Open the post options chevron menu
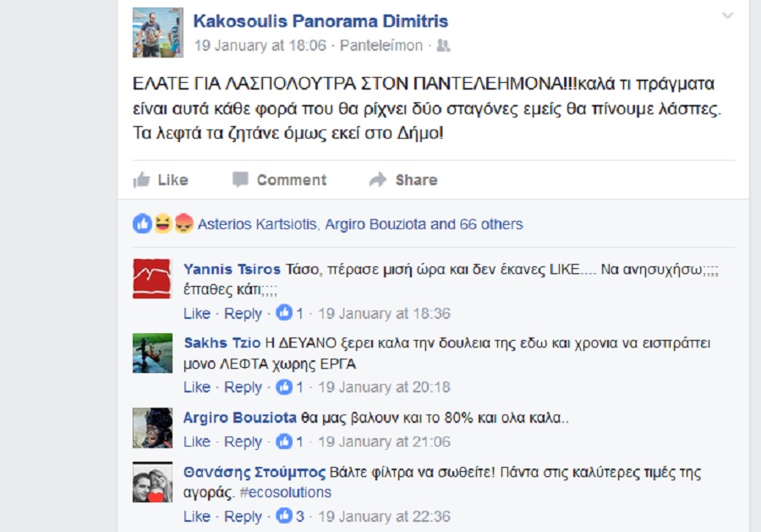The height and width of the screenshot is (532, 761). pyautogui.click(x=727, y=15)
